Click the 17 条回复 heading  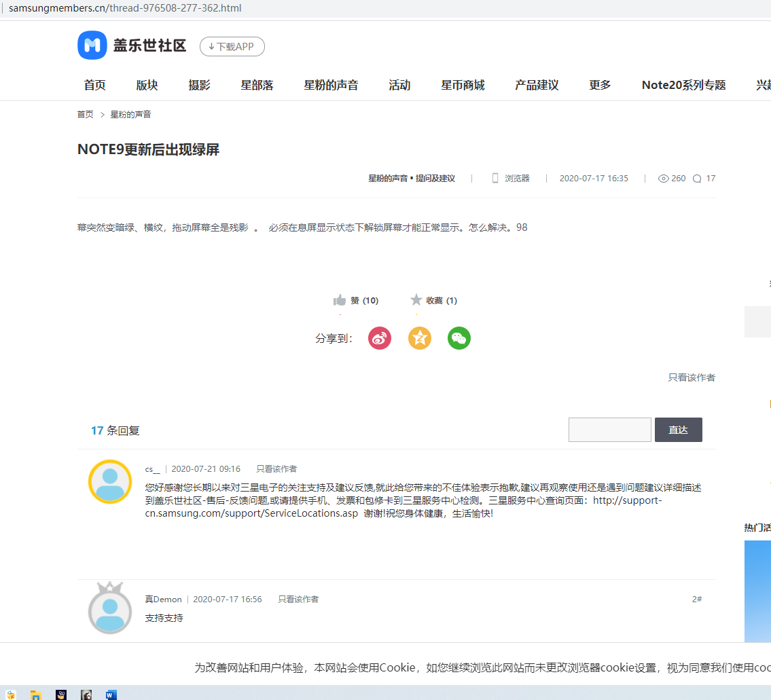coord(115,430)
